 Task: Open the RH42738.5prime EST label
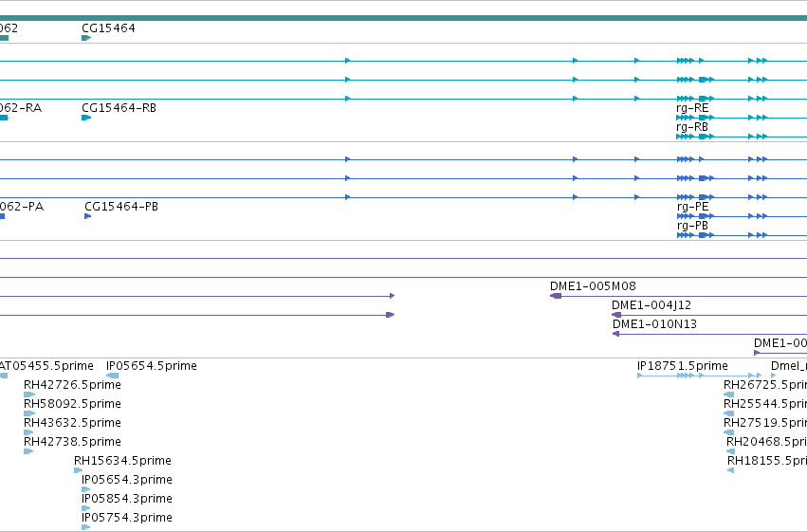pyautogui.click(x=73, y=442)
